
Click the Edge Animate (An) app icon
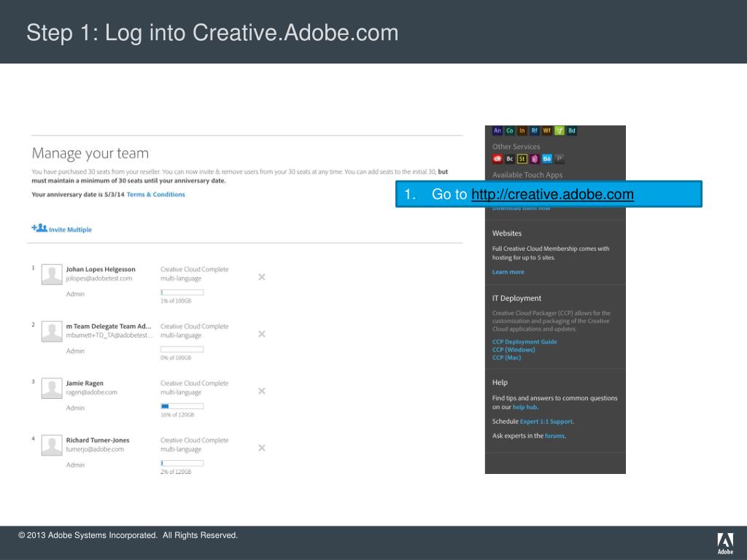click(x=498, y=131)
